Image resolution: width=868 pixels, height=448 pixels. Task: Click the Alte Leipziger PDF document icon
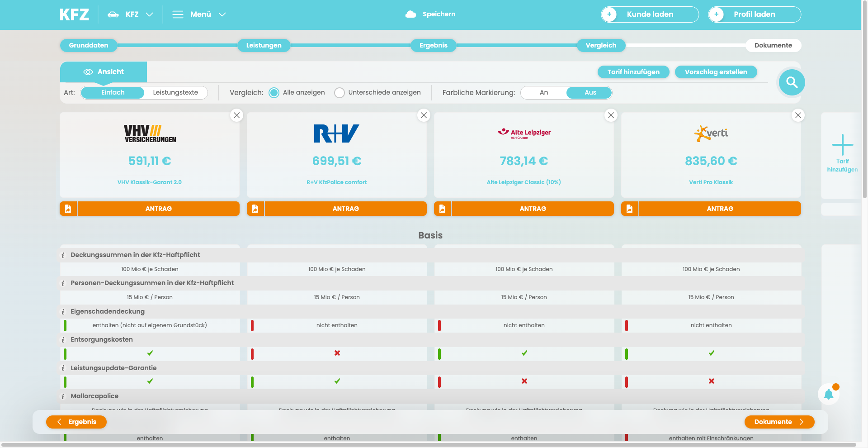click(x=443, y=209)
